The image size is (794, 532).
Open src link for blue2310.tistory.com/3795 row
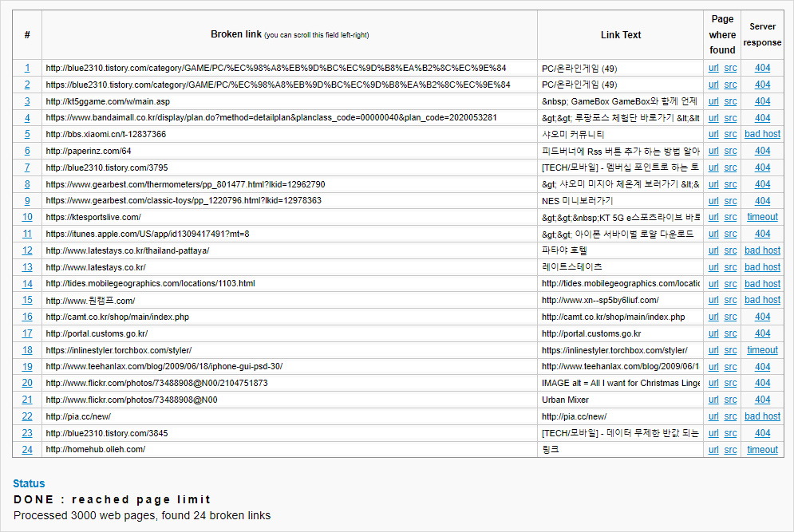730,167
